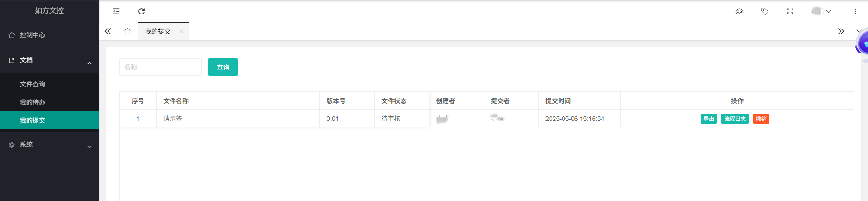
Task: Open 文件查询 in sidebar
Action: [49, 84]
